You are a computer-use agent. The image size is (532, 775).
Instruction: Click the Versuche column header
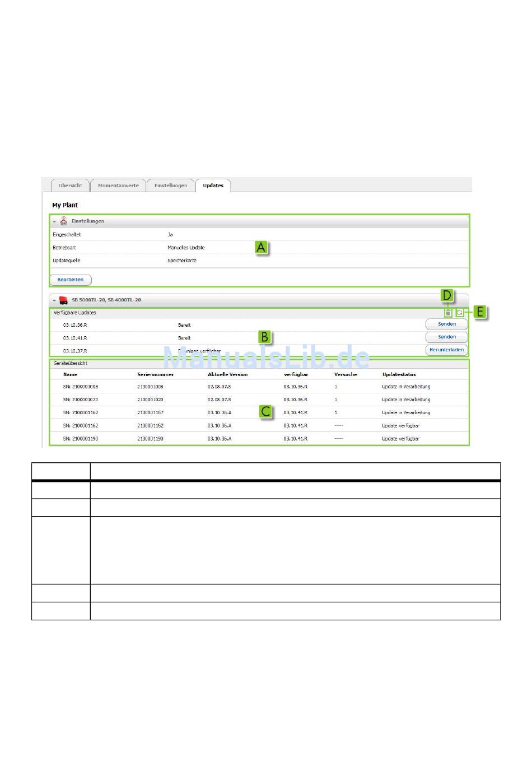click(346, 374)
